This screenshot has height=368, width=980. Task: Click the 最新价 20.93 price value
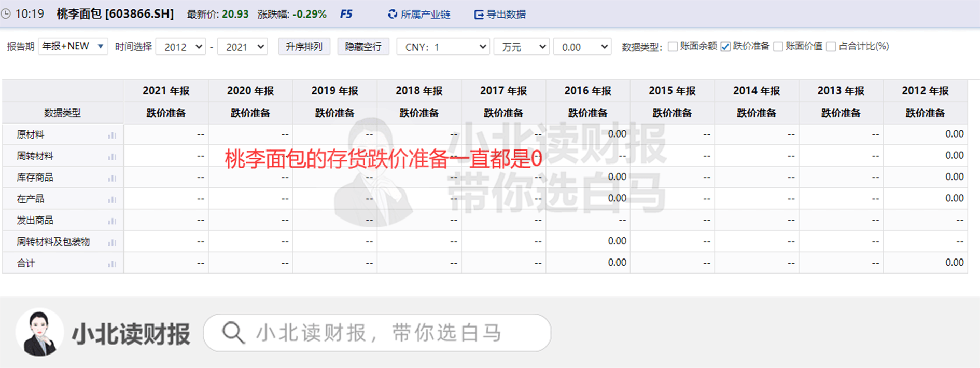[x=235, y=15]
